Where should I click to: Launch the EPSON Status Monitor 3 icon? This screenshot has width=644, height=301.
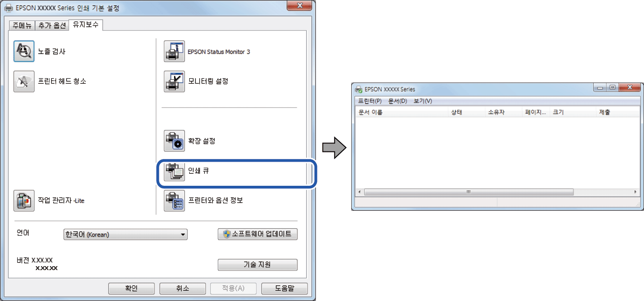(174, 51)
